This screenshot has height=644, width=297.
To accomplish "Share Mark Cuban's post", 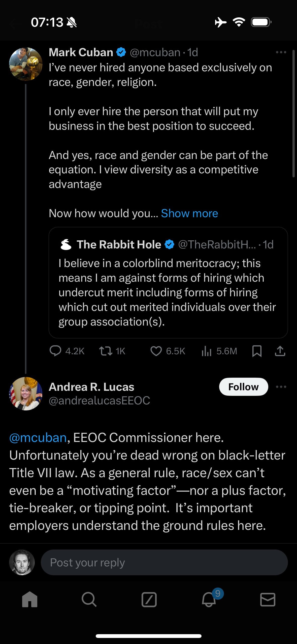I will coord(280,351).
